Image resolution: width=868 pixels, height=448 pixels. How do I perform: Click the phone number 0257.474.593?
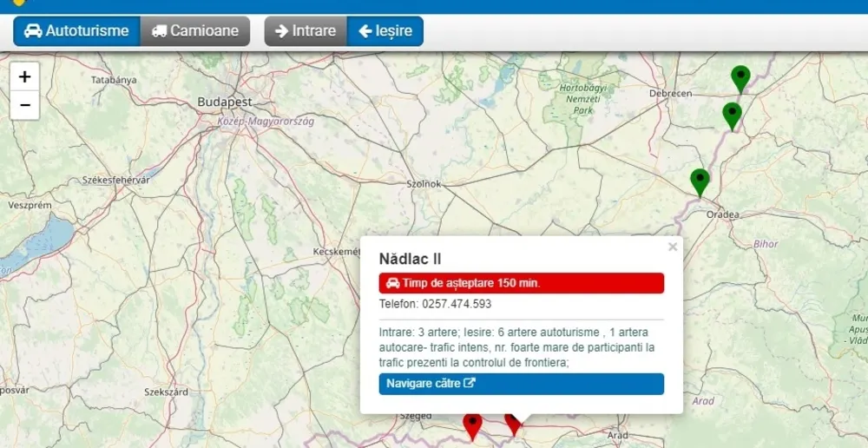457,304
